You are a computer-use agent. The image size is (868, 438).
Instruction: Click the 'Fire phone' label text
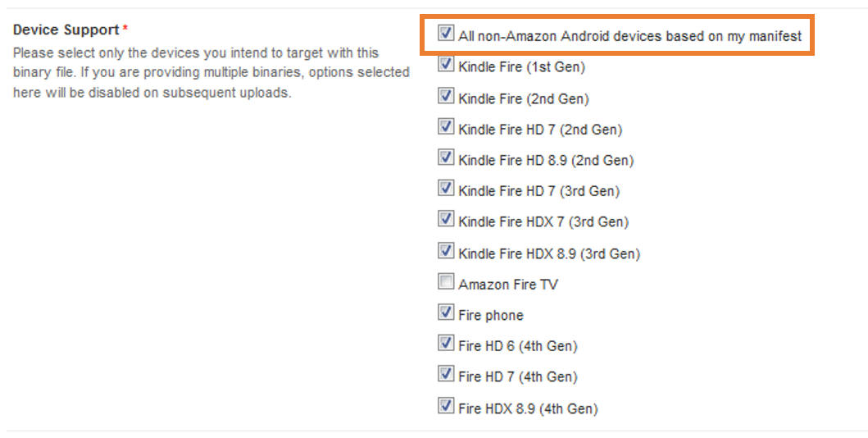tap(491, 316)
